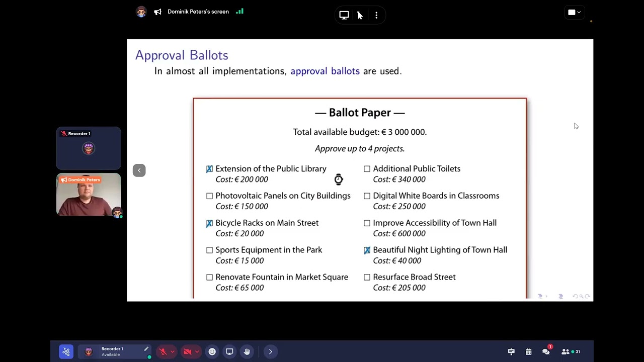Uncheck Beautiful Night Lighting of Town Hall
The image size is (644, 362).
click(x=367, y=250)
